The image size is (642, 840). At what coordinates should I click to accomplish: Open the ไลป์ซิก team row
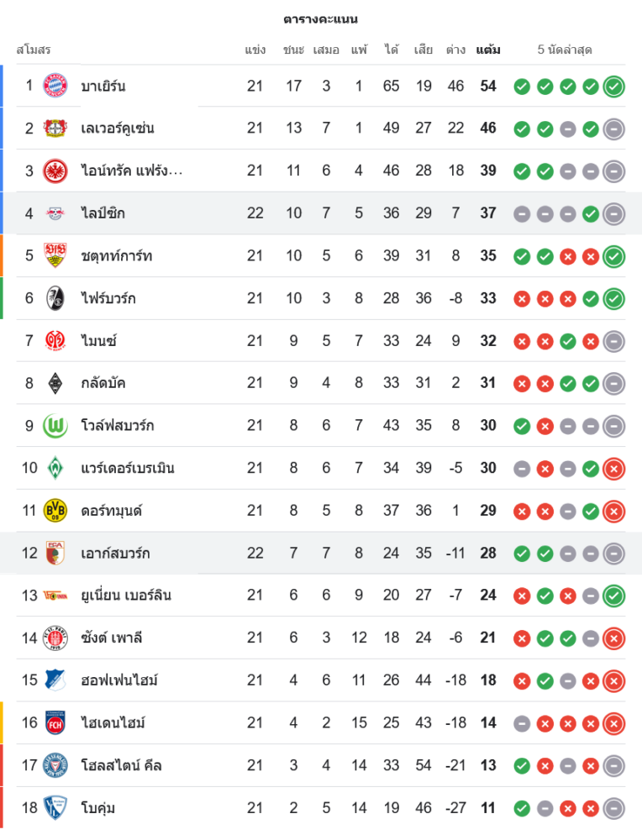click(x=103, y=213)
